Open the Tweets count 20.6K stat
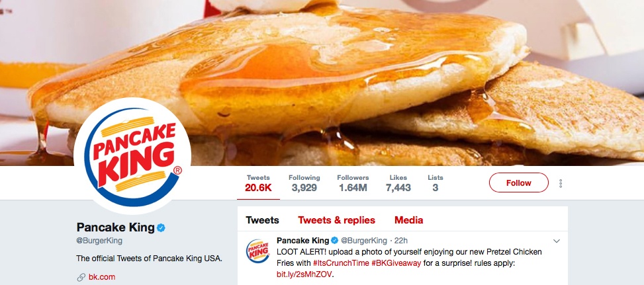Screen dimensions: 644x285 coord(258,183)
